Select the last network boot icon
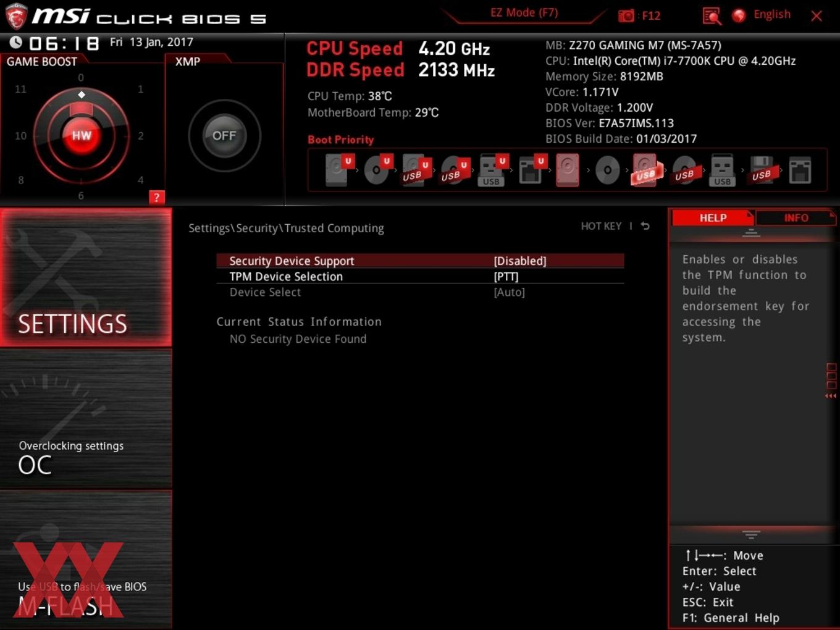The height and width of the screenshot is (630, 840). 800,170
